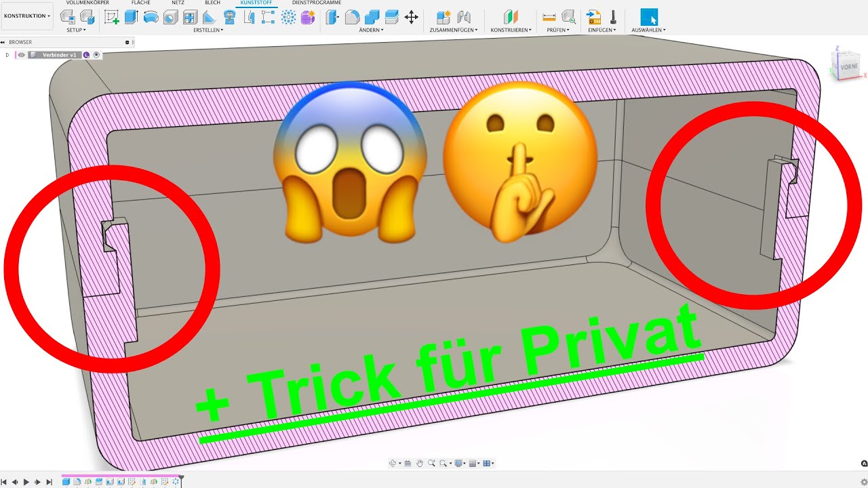868x488 pixels.
Task: Activate the Select tool icon
Action: click(649, 18)
